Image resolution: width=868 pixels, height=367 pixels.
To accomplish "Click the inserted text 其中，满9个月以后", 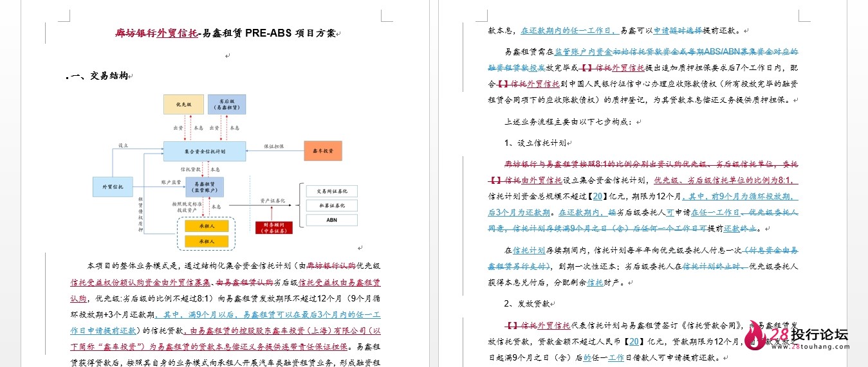I will (196, 315).
